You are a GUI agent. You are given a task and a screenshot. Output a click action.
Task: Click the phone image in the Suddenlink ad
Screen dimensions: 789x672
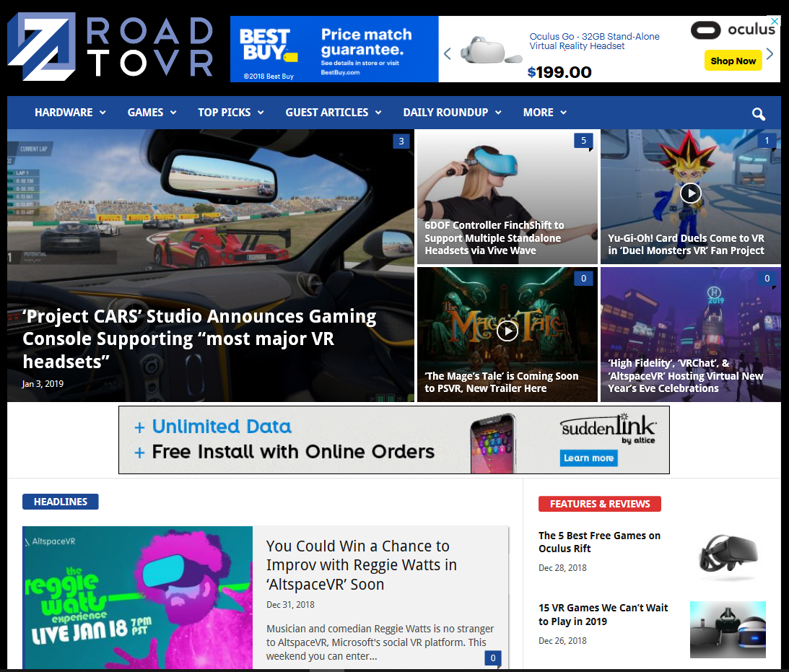493,443
